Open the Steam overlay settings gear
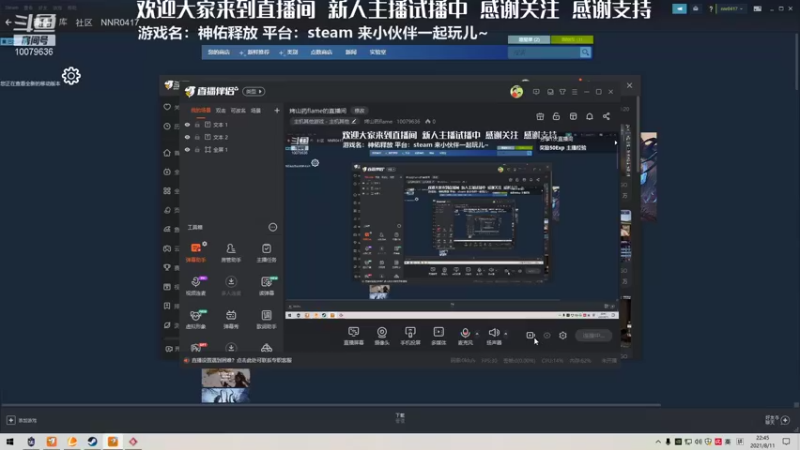This screenshot has width=800, height=450. tap(71, 76)
